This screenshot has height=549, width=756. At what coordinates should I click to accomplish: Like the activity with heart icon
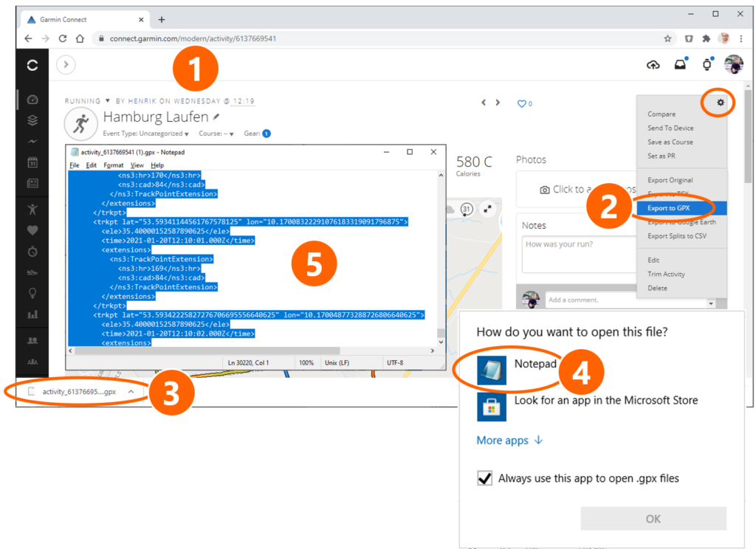(521, 103)
